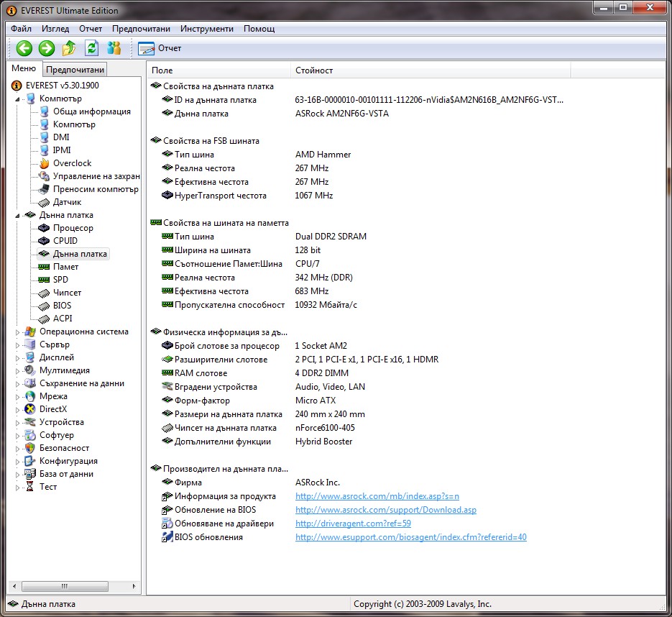Collapse the Компютър tree node
Image resolution: width=672 pixels, height=617 pixels.
point(17,99)
